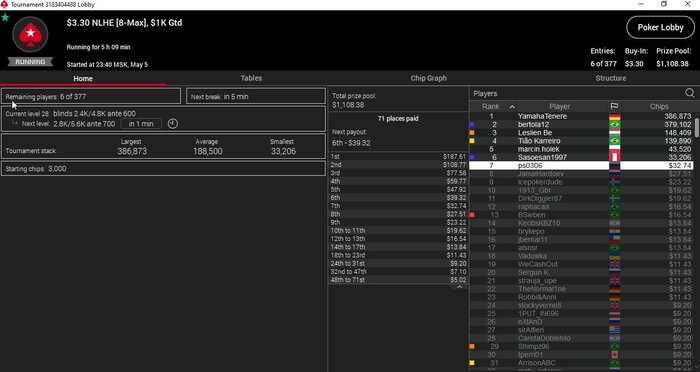Image resolution: width=700 pixels, height=372 pixels.
Task: Click the 1st place $187.61 payout row
Action: (x=398, y=157)
